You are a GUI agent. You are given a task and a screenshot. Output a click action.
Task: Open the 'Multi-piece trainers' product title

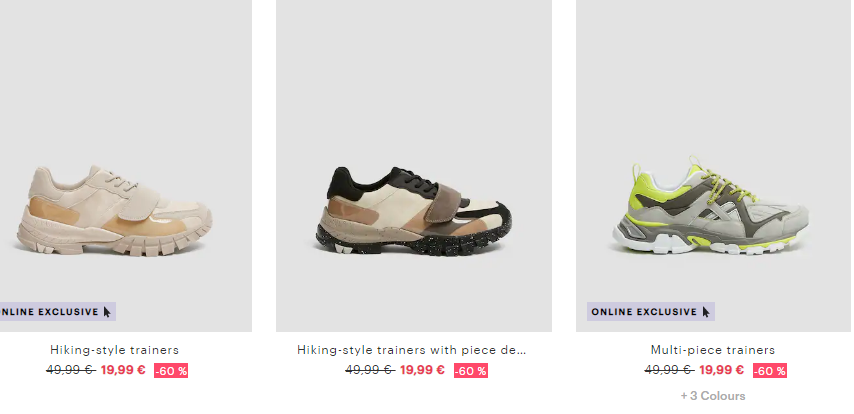pos(713,350)
